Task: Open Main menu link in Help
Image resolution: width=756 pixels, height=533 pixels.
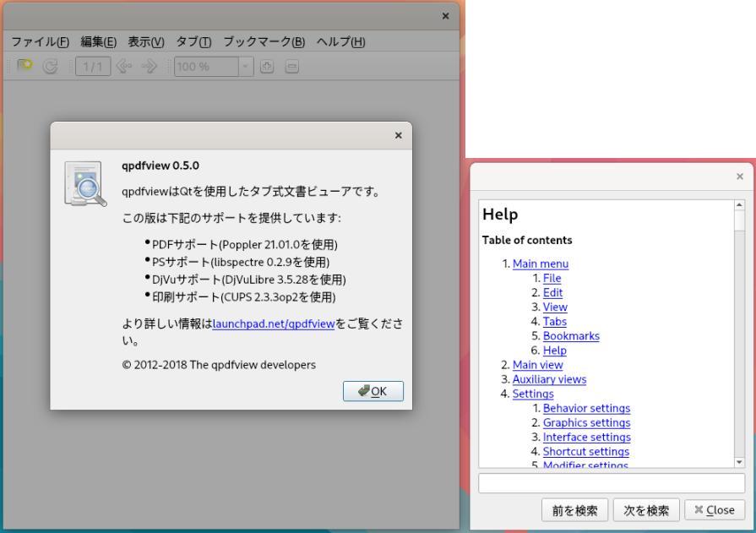Action: (x=541, y=264)
